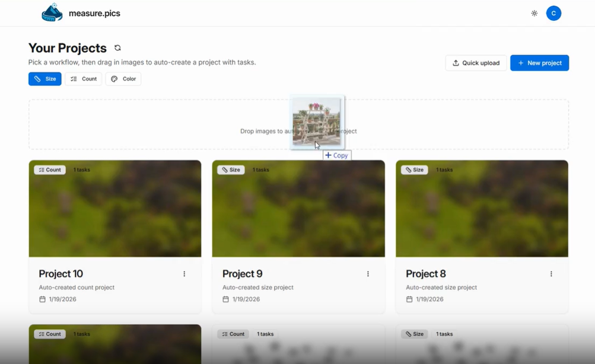This screenshot has height=364, width=595.
Task: Toggle light theme with the sun icon
Action: [533, 12]
